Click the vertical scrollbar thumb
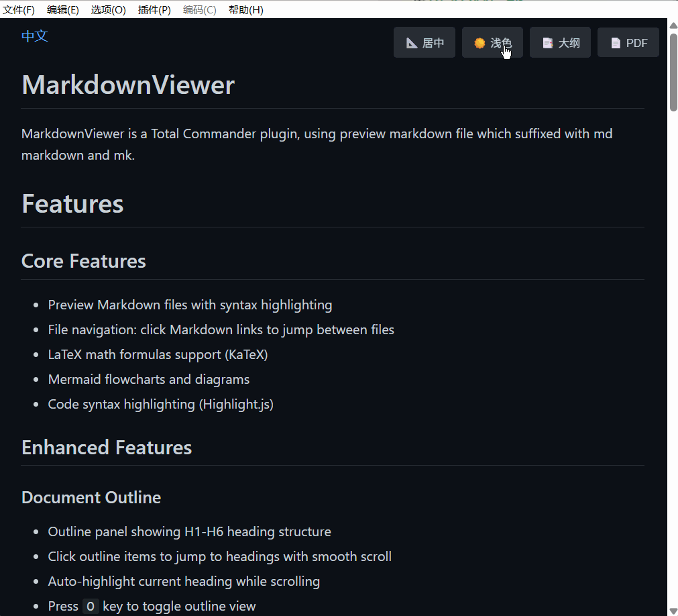 [x=673, y=72]
